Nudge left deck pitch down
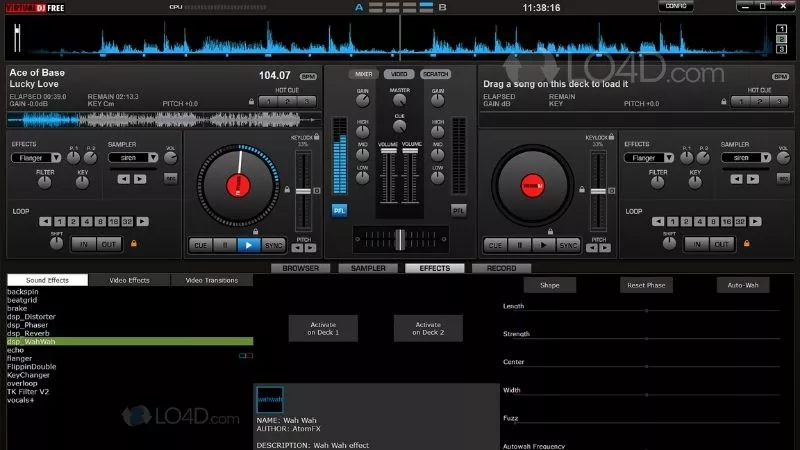The width and height of the screenshot is (800, 450). [x=297, y=248]
